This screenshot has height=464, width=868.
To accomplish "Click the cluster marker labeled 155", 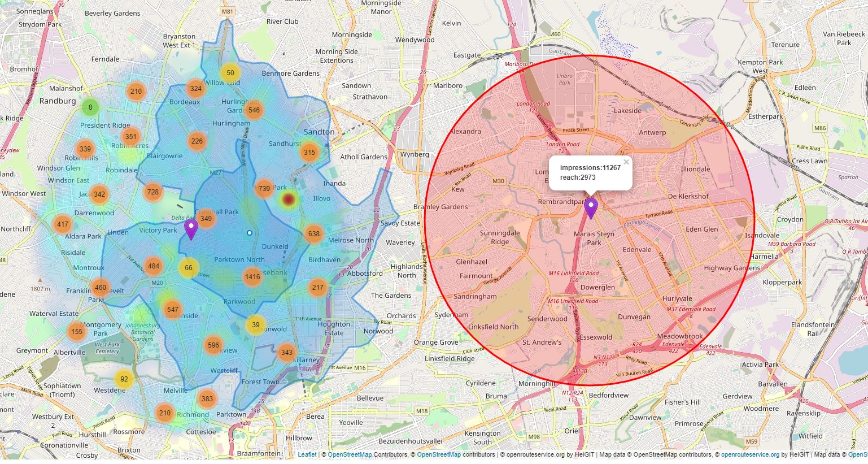I will coord(77,331).
